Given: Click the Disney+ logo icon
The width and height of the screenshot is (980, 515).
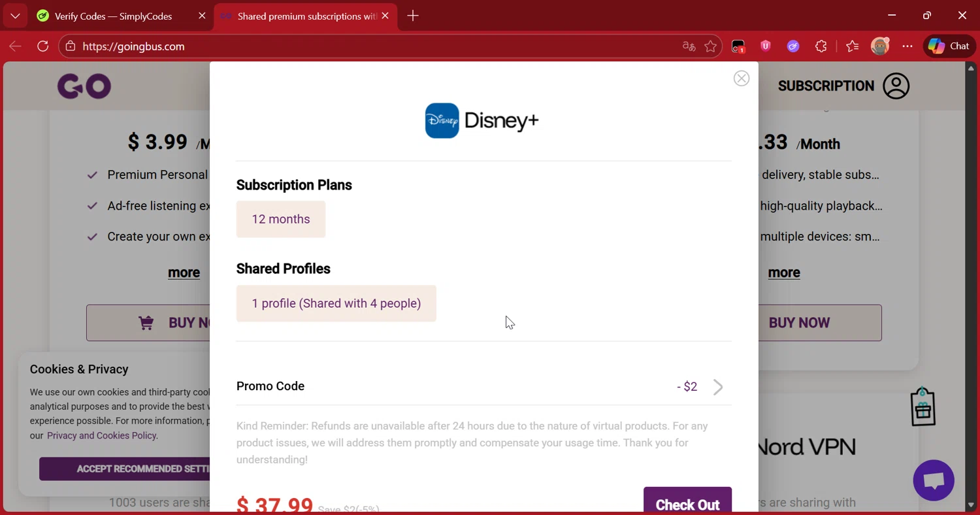Looking at the screenshot, I should coord(442,120).
